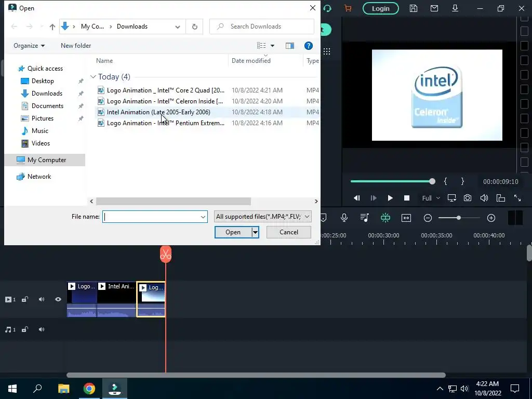Screen dimensions: 532x399
Task: Open the Full preview quality dropdown
Action: point(431,198)
